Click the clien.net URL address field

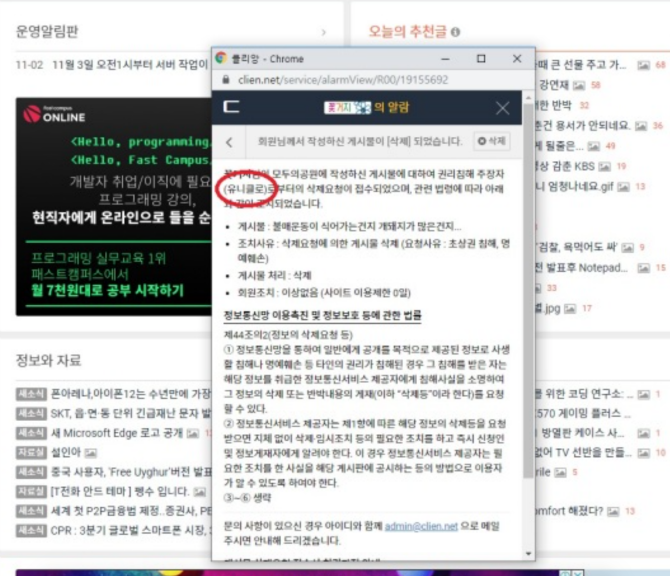pos(343,80)
